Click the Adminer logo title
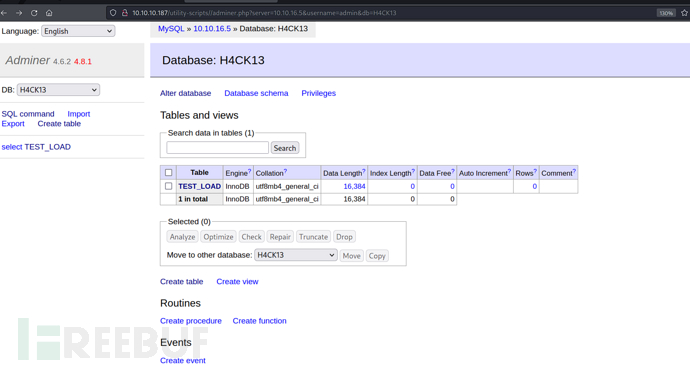Screen dimensions: 690x367 pos(28,60)
